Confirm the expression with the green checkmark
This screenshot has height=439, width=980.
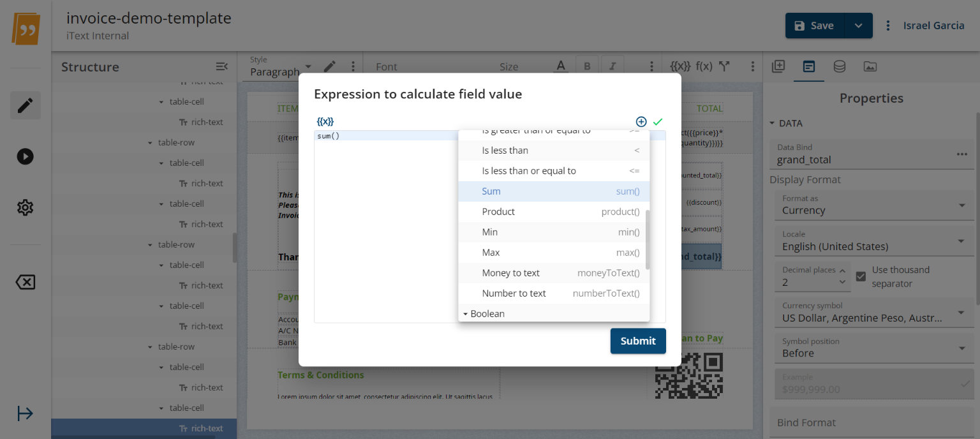click(x=658, y=121)
